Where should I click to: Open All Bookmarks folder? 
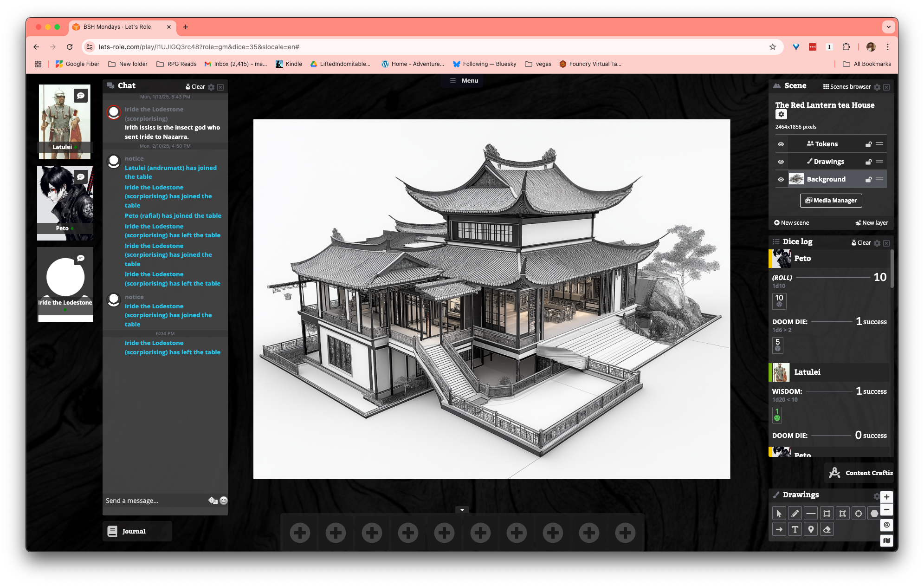(x=867, y=64)
